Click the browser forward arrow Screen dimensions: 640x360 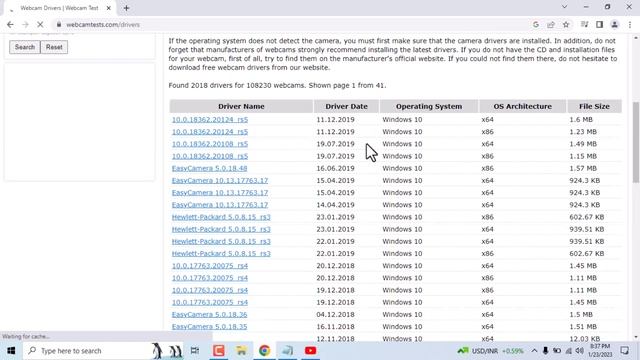[x=25, y=24]
